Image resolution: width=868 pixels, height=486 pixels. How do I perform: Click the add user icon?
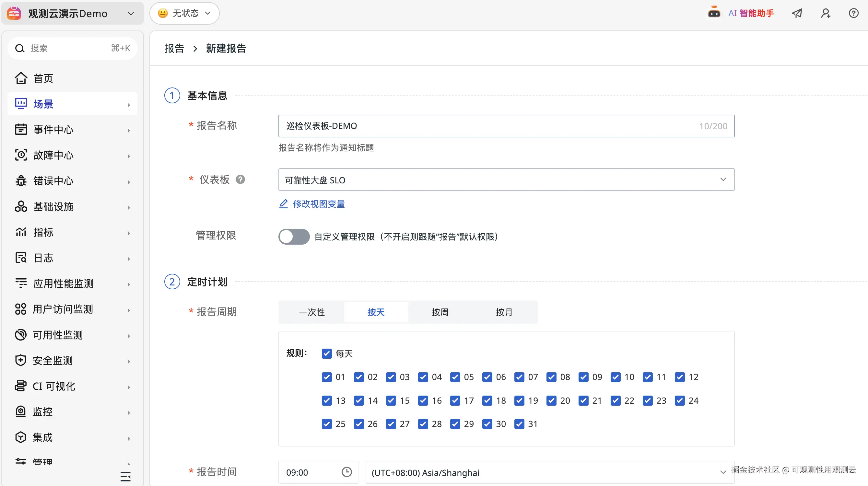(825, 13)
